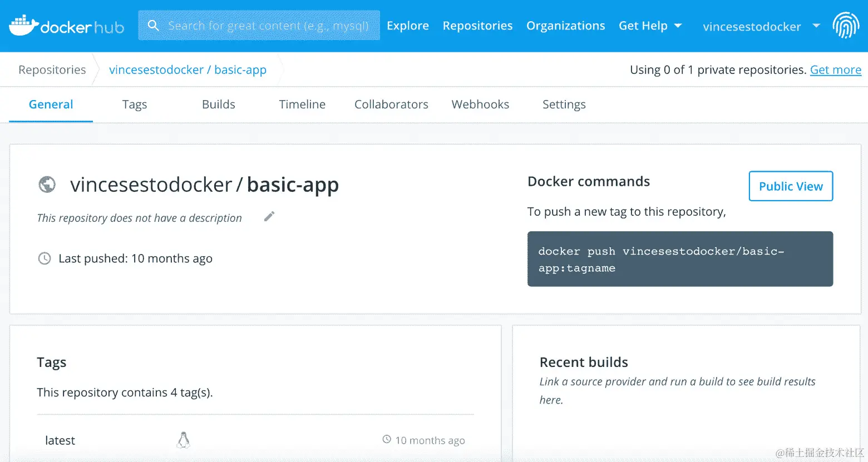Switch to the Builds tab
This screenshot has width=868, height=462.
pos(218,104)
